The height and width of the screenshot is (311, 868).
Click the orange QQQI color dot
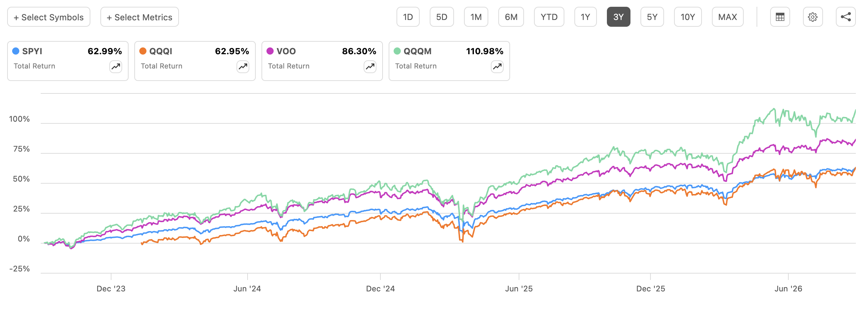point(143,51)
